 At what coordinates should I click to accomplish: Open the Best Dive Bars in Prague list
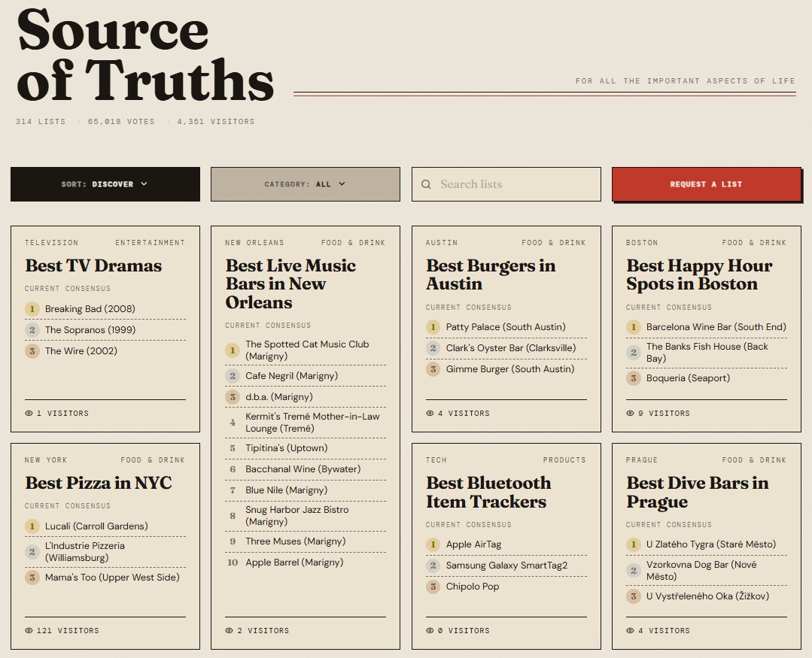click(697, 492)
